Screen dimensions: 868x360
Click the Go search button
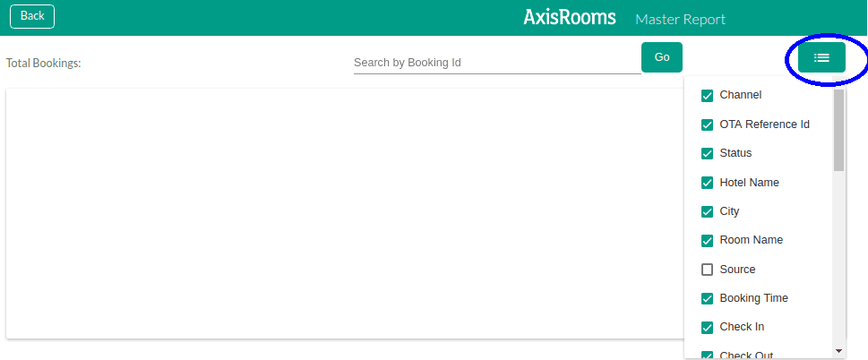[x=662, y=57]
